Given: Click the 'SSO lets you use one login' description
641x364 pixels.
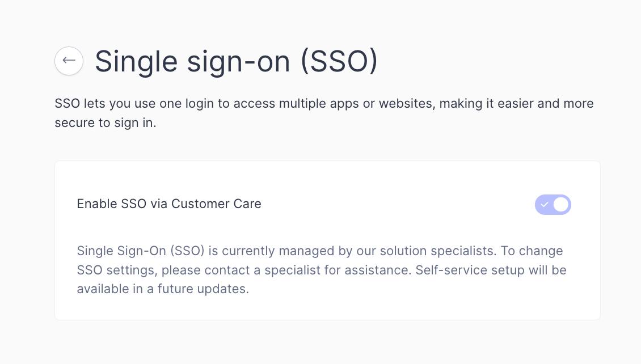Looking at the screenshot, I should 324,113.
